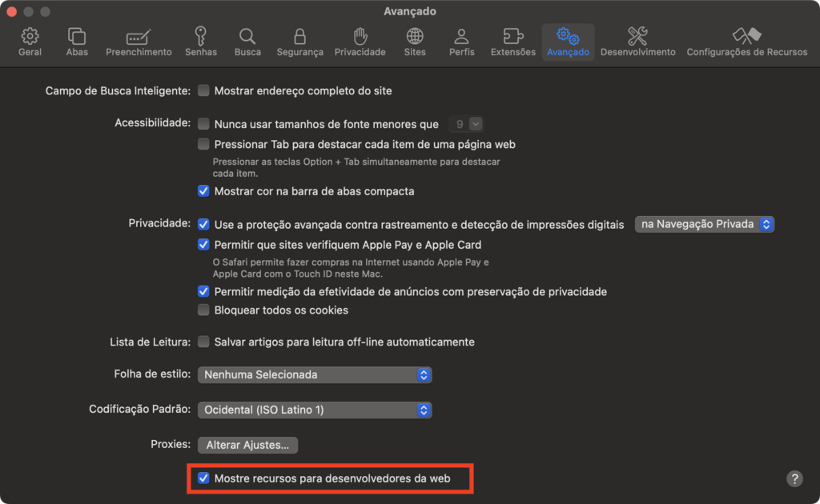Go to the Segurança lock pane
Screen dimensions: 820x504
coord(299,42)
